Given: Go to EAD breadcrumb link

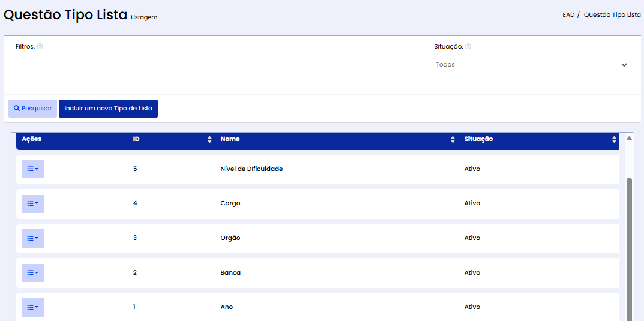Looking at the screenshot, I should point(568,14).
